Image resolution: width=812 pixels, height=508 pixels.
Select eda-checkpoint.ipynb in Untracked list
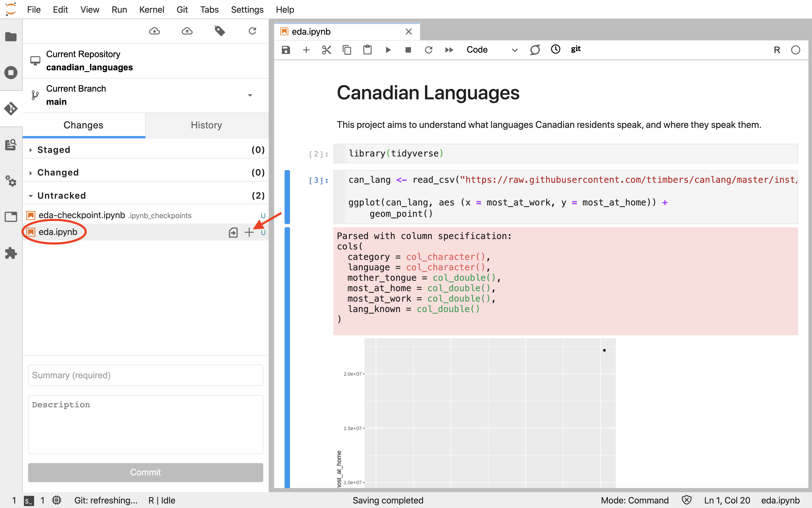146,215
